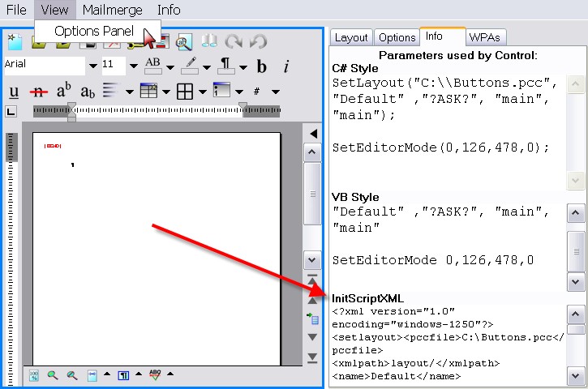The image size is (588, 389).
Task: Apply strikethrough to text
Action: tap(38, 91)
